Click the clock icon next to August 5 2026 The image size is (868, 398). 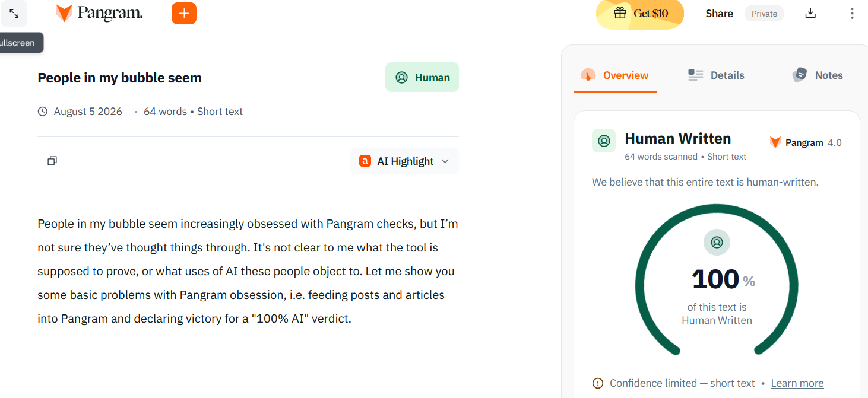43,112
